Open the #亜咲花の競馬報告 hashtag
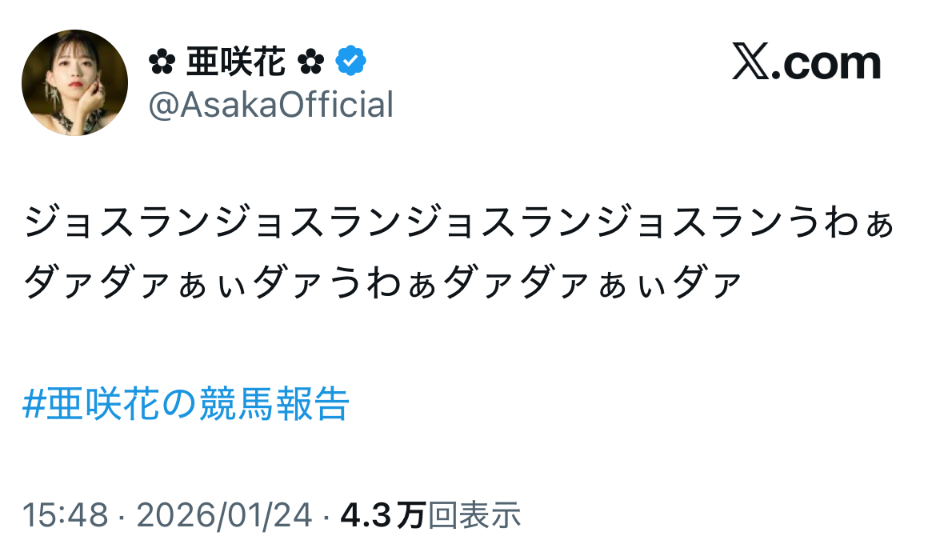 pyautogui.click(x=186, y=405)
